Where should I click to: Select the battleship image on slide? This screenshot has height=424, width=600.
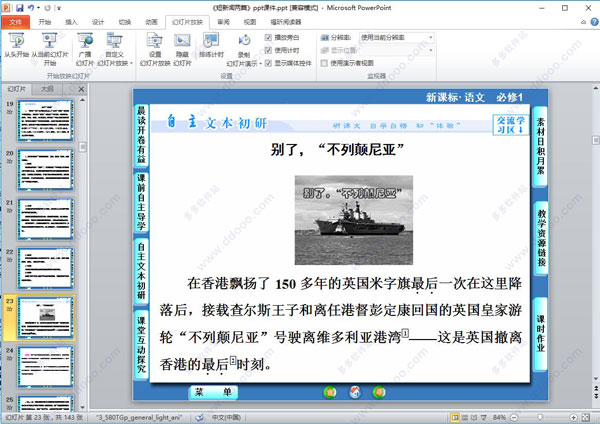(354, 220)
